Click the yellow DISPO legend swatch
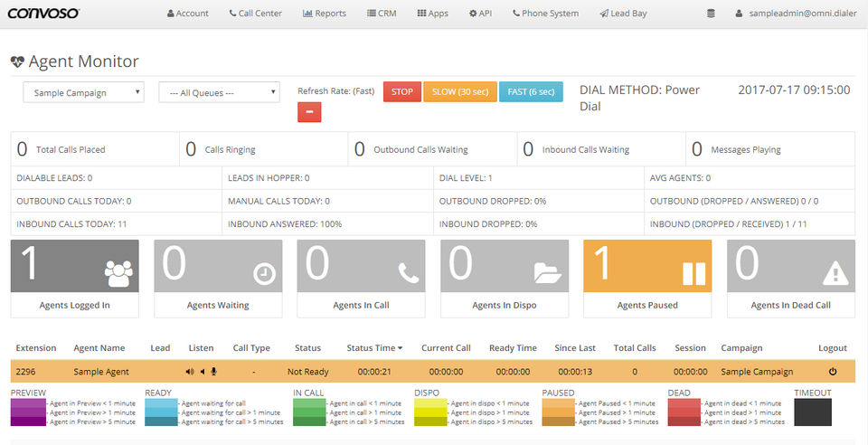The width and height of the screenshot is (868, 445). (x=430, y=412)
